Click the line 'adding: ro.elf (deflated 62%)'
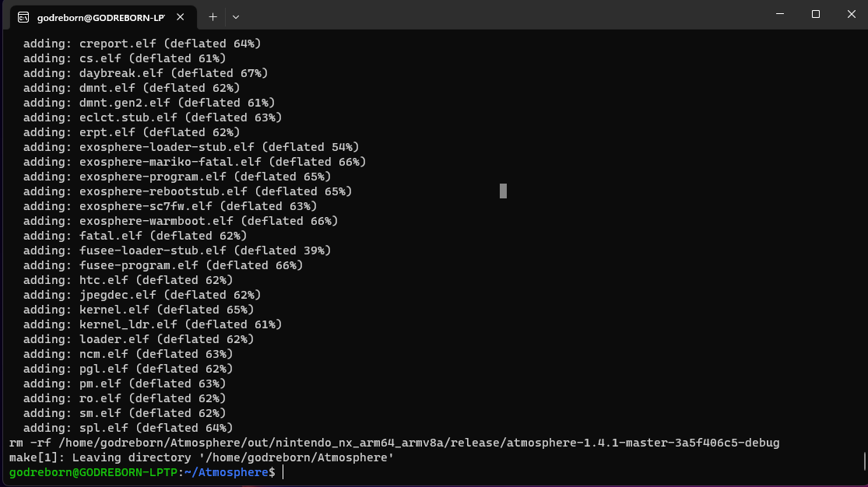The image size is (868, 487). point(125,398)
